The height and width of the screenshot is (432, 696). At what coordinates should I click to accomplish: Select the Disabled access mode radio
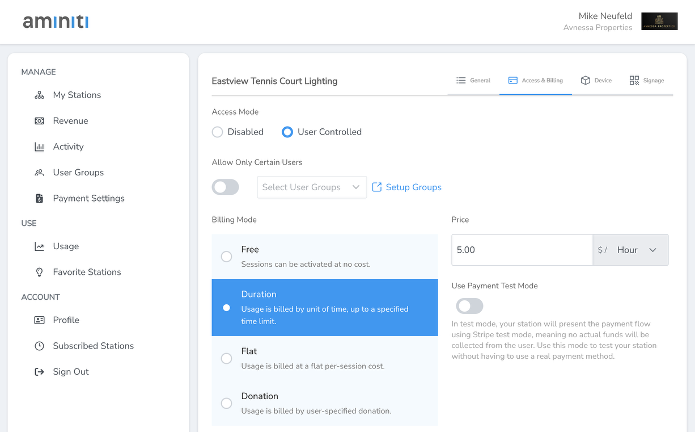click(217, 132)
